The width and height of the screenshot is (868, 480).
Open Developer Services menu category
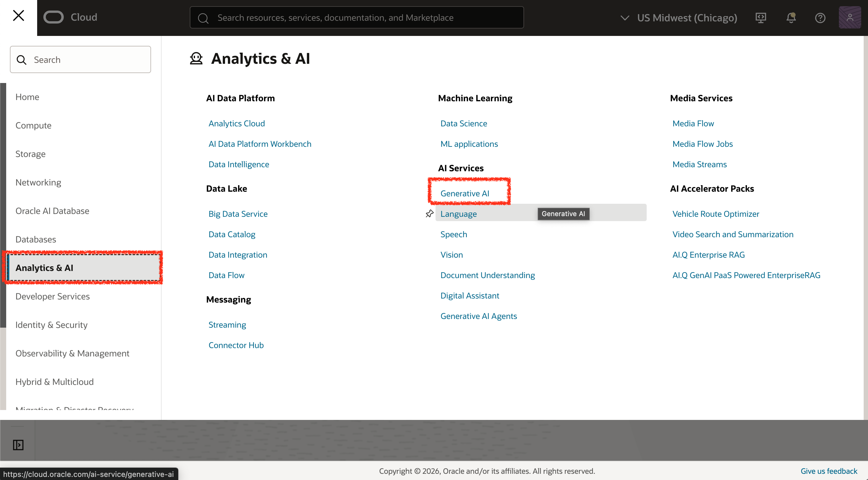click(52, 296)
